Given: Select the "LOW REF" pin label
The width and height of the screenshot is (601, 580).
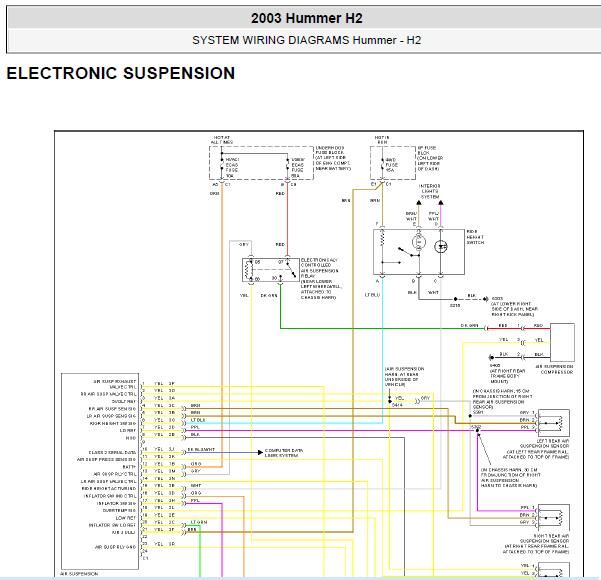Looking at the screenshot, I should pos(126,518).
